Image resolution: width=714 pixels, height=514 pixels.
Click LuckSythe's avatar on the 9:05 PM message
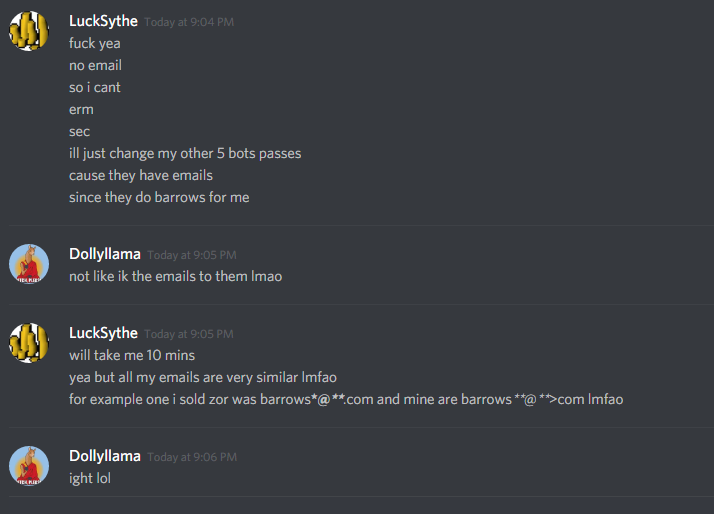click(x=29, y=343)
